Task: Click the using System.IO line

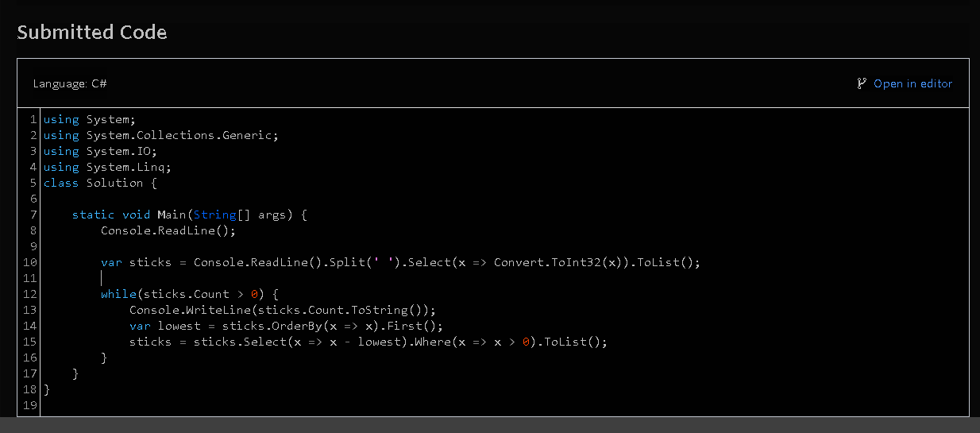Action: click(100, 151)
